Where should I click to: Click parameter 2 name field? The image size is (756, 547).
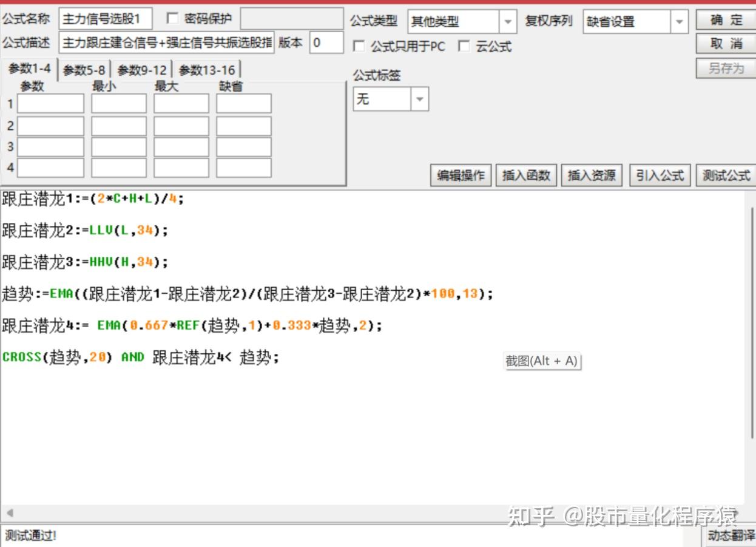[x=50, y=126]
